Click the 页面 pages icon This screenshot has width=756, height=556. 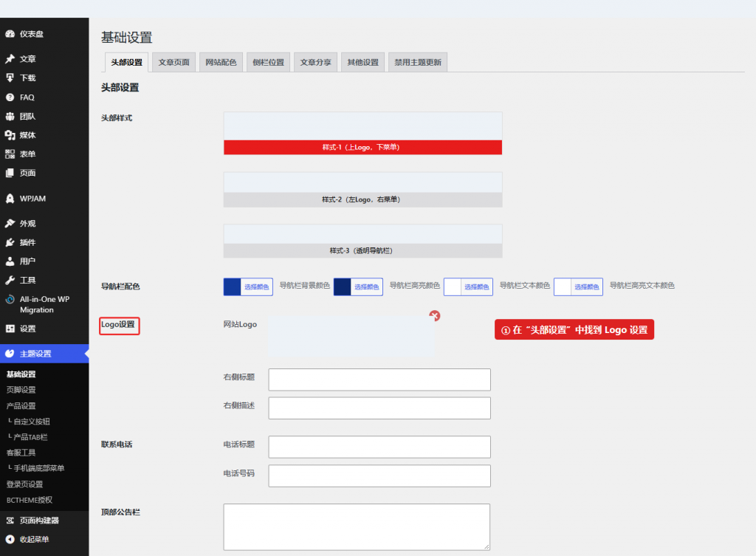(10, 173)
